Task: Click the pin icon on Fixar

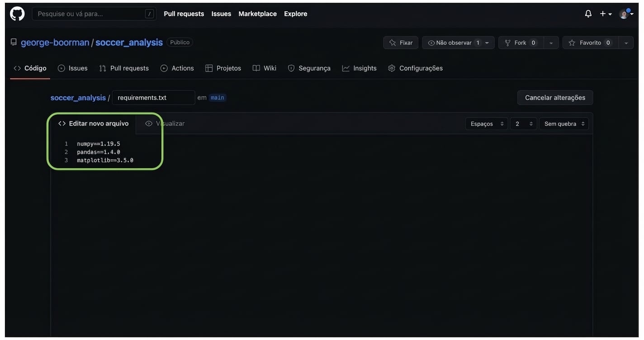Action: (393, 42)
